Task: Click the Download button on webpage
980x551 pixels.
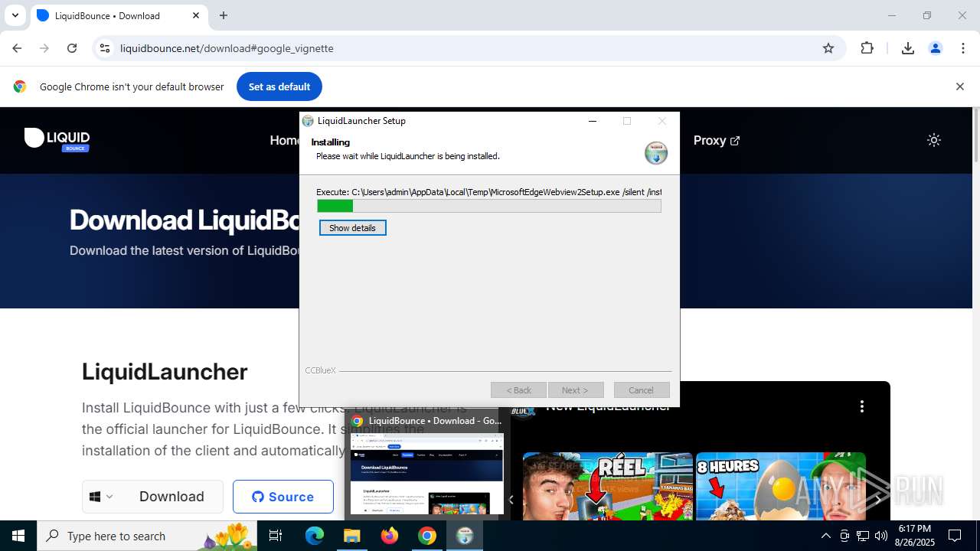Action: click(171, 497)
